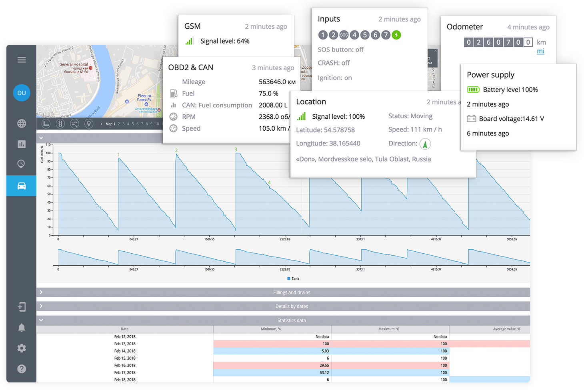The height and width of the screenshot is (392, 584).
Task: Click the share icon on map toolbar
Action: pyautogui.click(x=74, y=124)
